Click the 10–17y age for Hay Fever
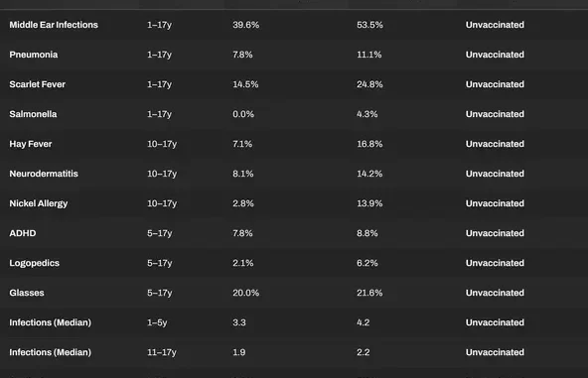 coord(162,144)
